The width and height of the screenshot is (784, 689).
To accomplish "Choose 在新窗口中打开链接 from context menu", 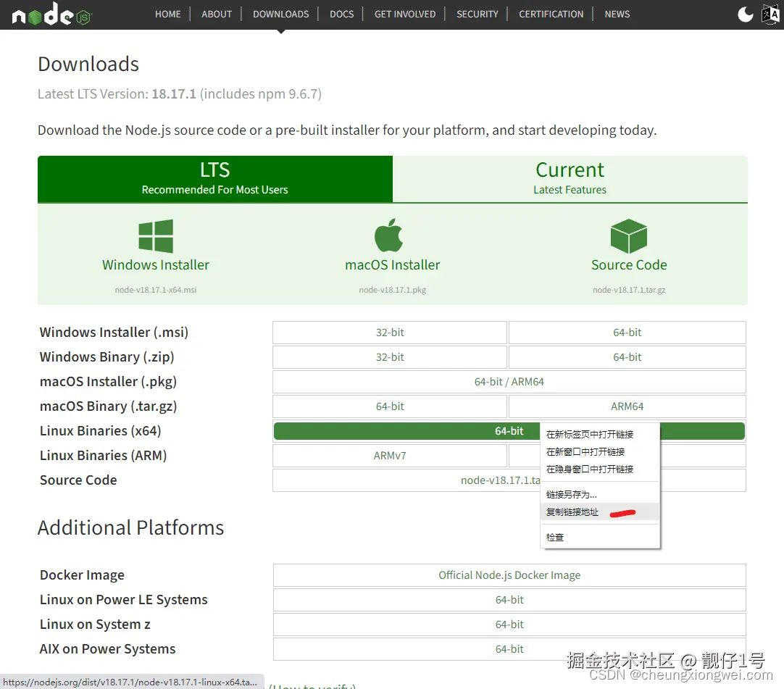I will coord(600,451).
